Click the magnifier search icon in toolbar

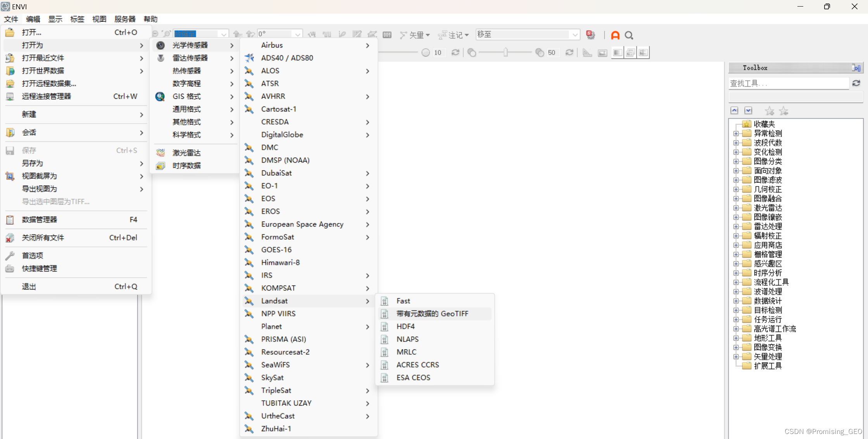coord(629,35)
